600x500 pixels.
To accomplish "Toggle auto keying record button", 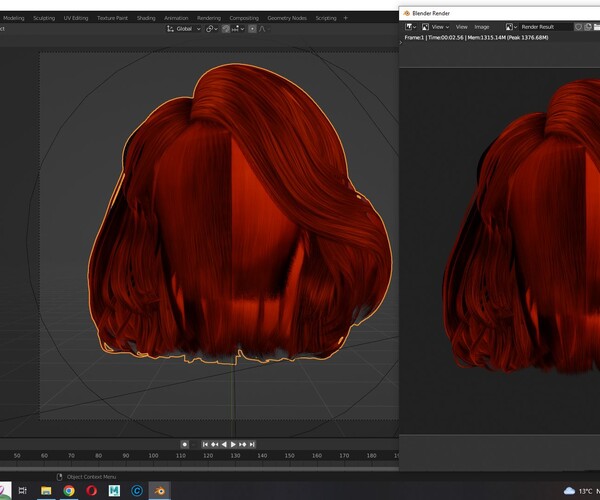I will pyautogui.click(x=184, y=444).
